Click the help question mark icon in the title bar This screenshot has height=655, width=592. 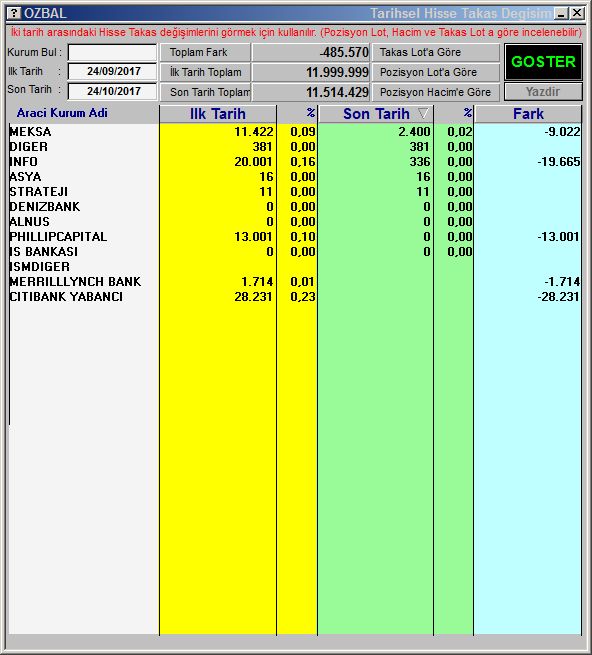14,13
